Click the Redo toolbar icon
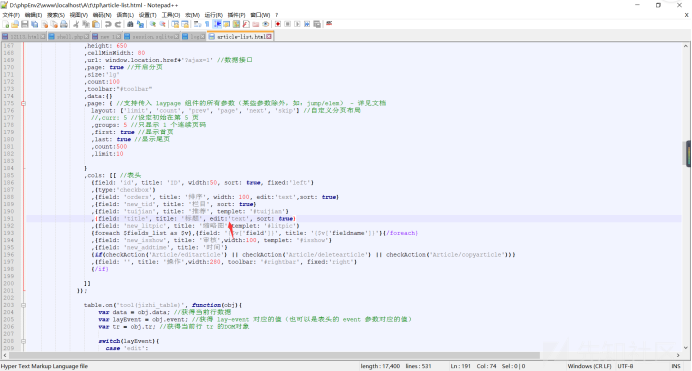 click(118, 24)
